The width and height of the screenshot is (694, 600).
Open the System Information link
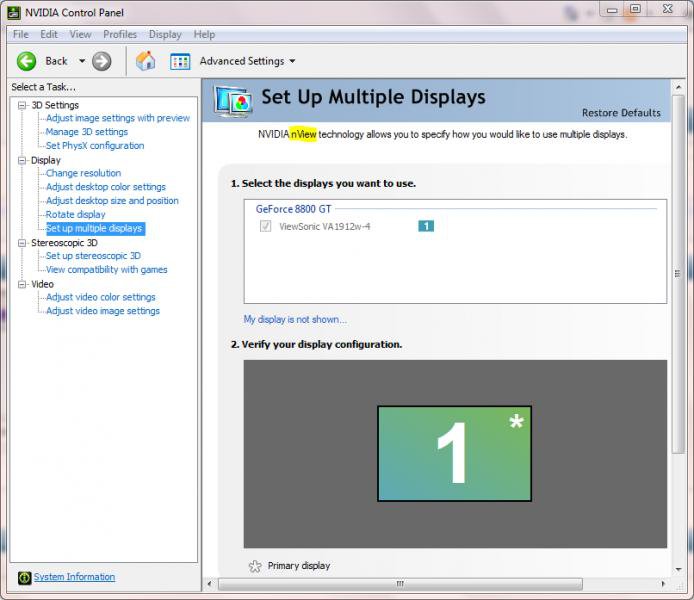(74, 577)
